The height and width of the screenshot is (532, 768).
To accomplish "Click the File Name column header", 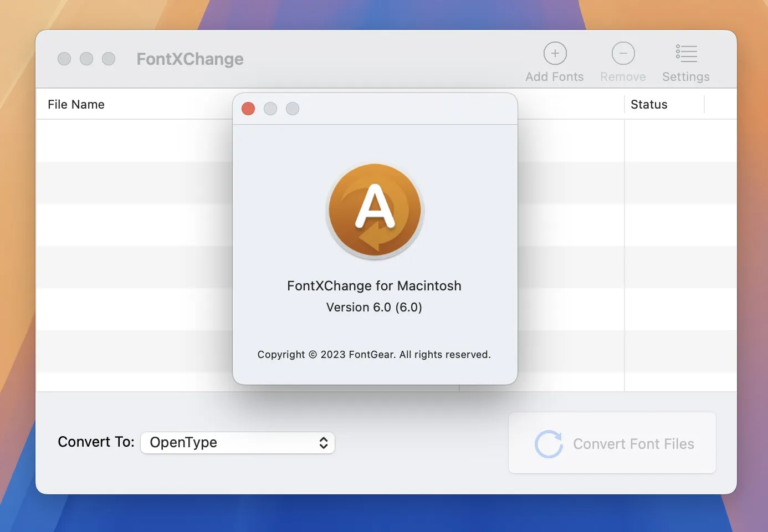I will coord(76,104).
